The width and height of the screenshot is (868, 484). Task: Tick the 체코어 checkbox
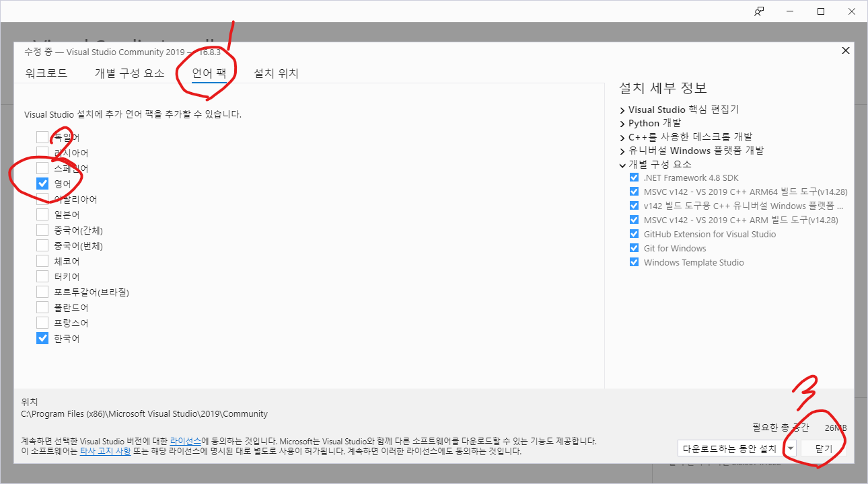pyautogui.click(x=42, y=261)
